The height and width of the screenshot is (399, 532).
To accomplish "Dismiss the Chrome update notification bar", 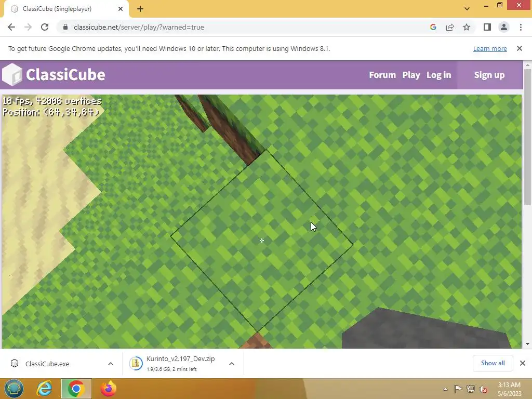I will coord(520,48).
